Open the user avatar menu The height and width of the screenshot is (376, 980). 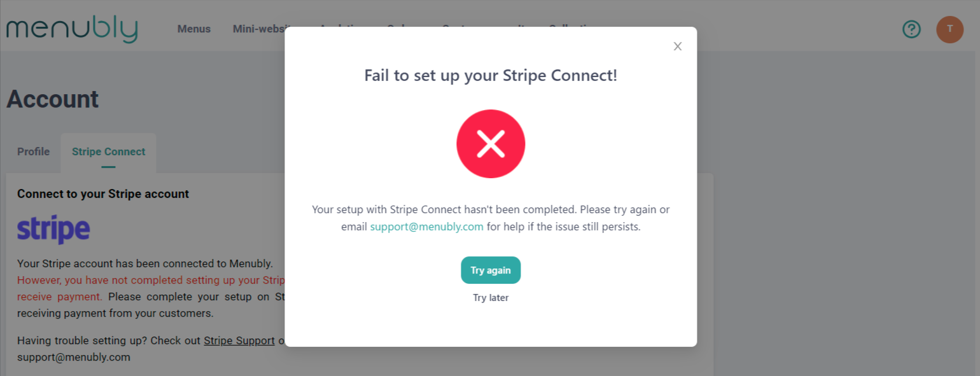click(949, 29)
